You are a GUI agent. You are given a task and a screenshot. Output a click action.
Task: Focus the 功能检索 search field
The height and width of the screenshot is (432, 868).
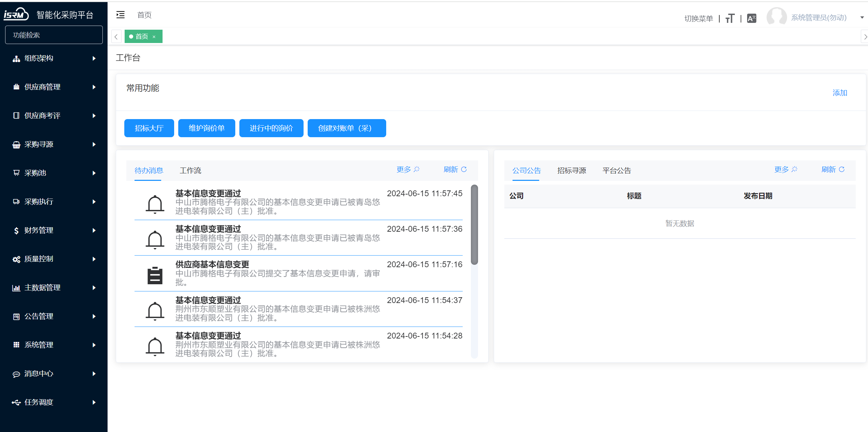54,35
